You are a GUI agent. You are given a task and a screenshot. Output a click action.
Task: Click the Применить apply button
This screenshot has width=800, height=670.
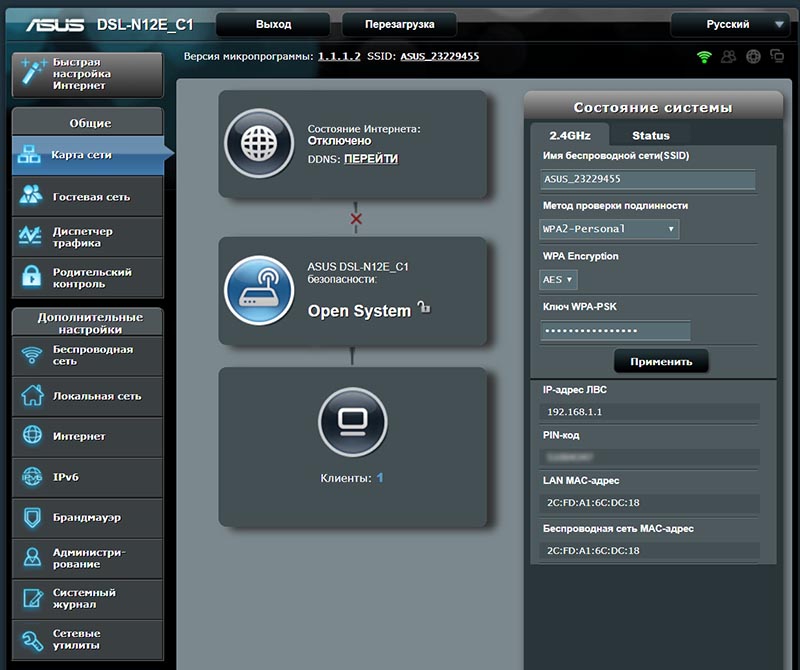click(x=661, y=361)
